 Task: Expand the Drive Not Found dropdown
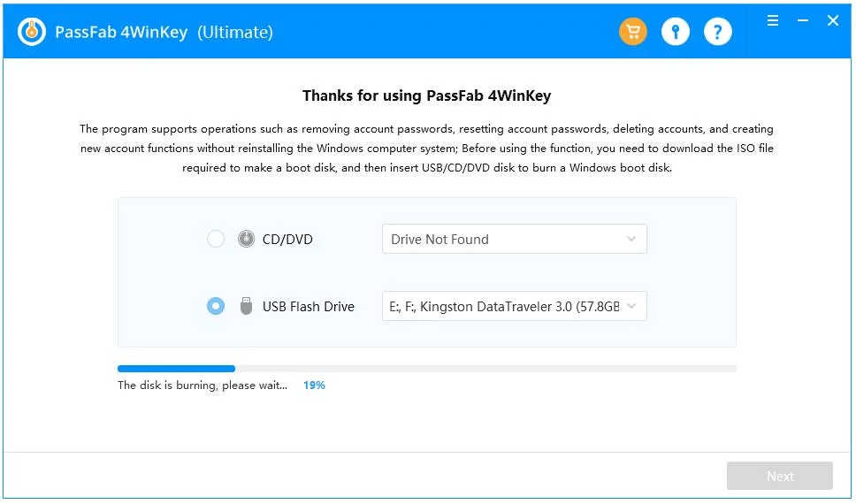pos(514,239)
